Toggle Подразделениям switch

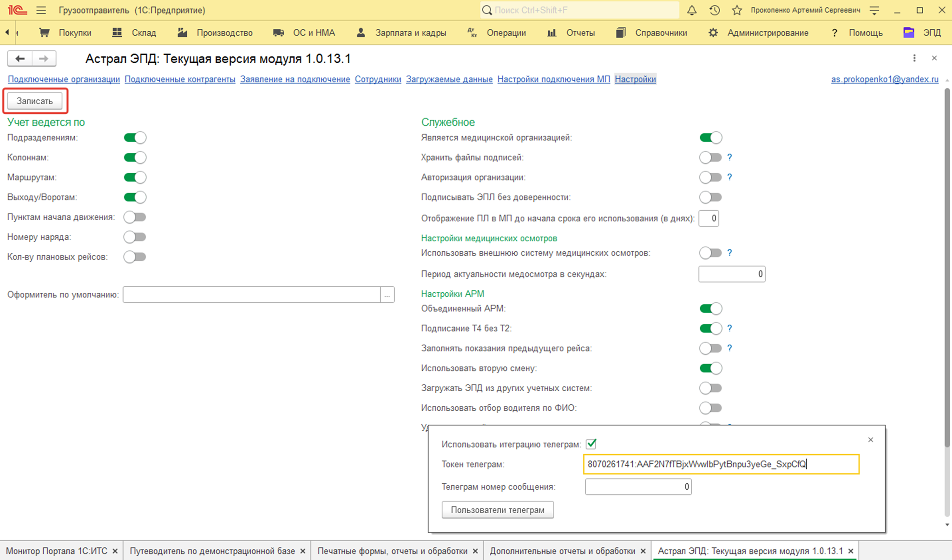tap(135, 137)
